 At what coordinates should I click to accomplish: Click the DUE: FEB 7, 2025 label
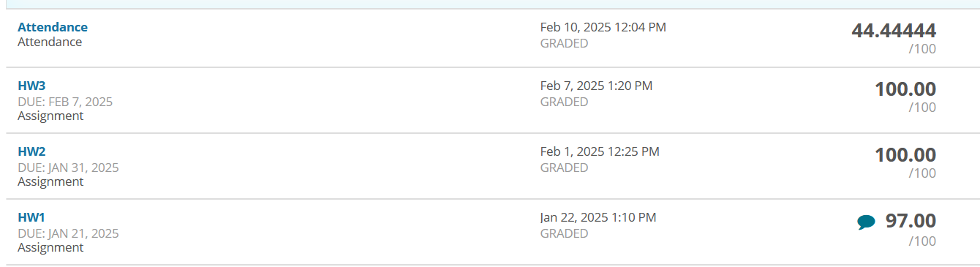pyautogui.click(x=65, y=102)
